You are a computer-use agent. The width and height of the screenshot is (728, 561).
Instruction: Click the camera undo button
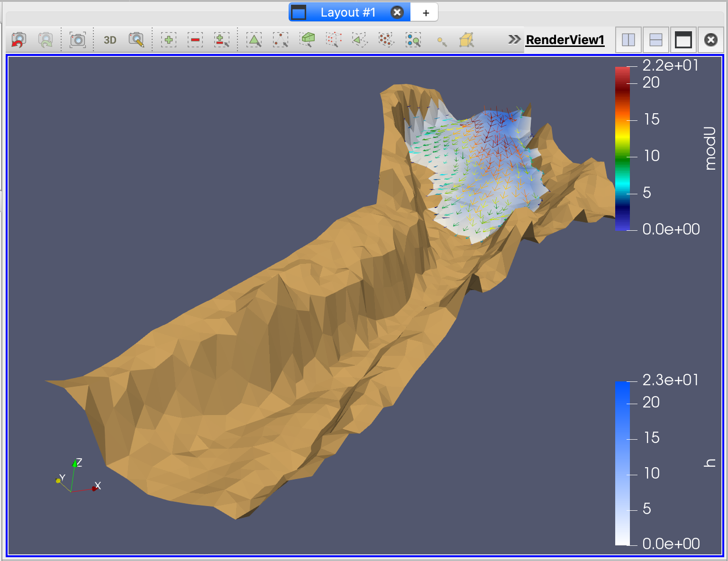(18, 40)
